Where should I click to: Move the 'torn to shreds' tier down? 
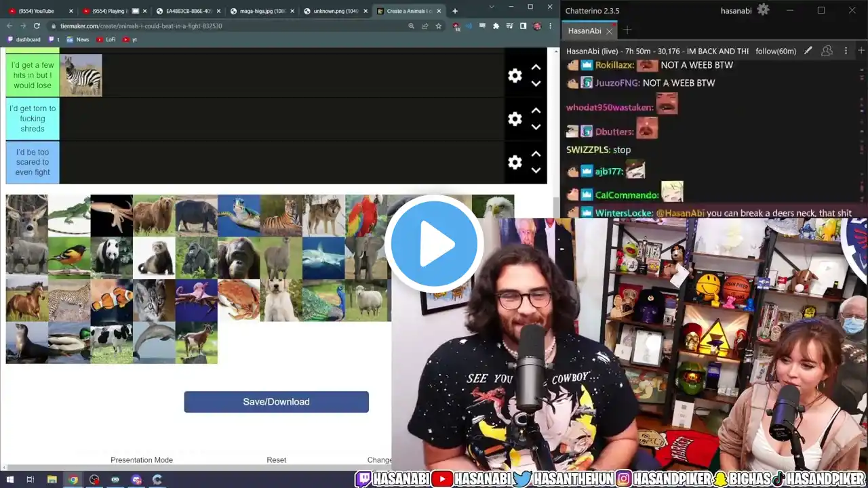click(536, 127)
